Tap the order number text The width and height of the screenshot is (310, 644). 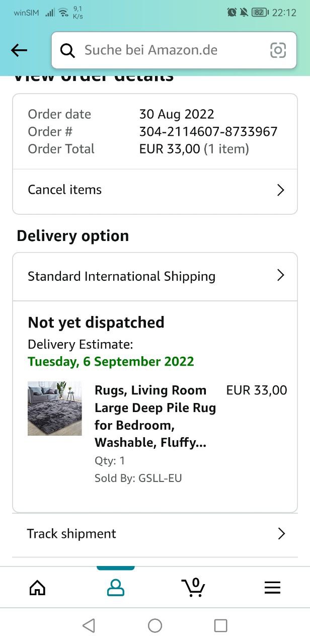click(x=208, y=132)
